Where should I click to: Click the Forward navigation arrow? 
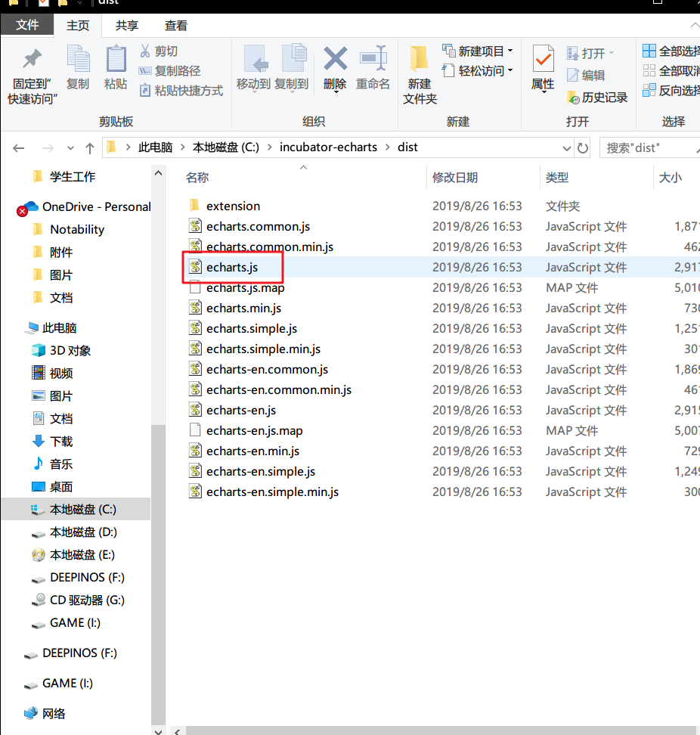(x=48, y=148)
